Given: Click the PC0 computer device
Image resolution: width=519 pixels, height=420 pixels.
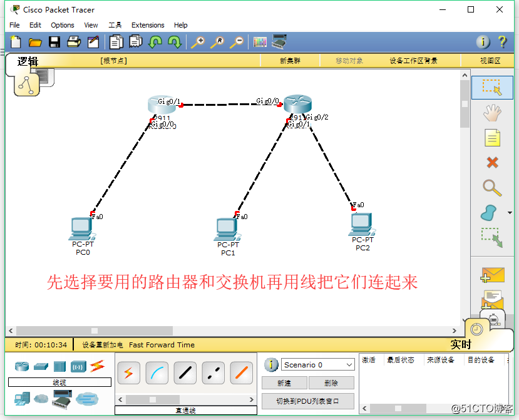Looking at the screenshot, I should click(x=82, y=228).
